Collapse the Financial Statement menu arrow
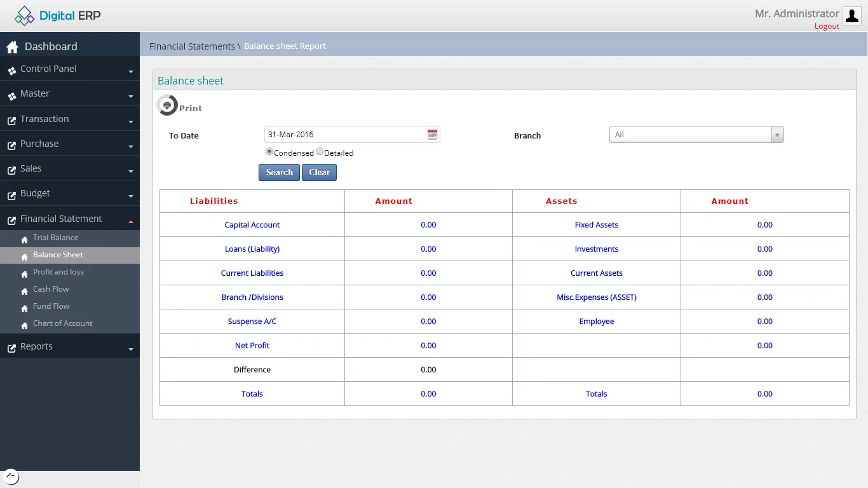 click(131, 222)
